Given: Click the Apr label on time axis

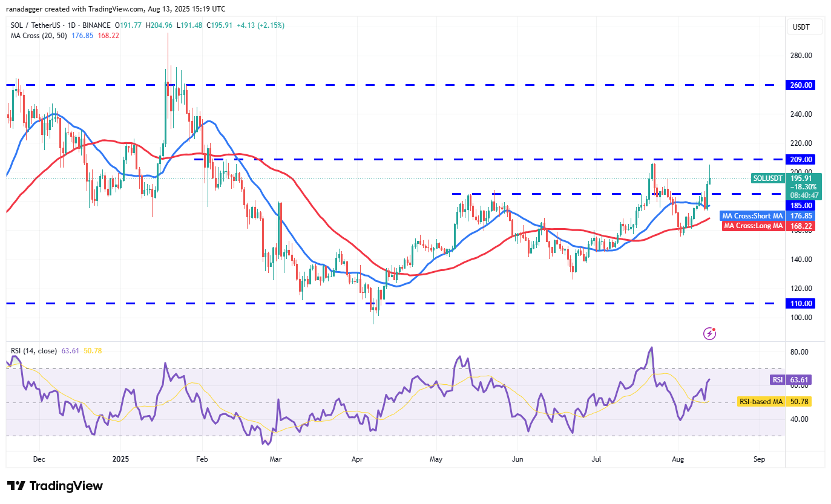Looking at the screenshot, I should point(356,459).
